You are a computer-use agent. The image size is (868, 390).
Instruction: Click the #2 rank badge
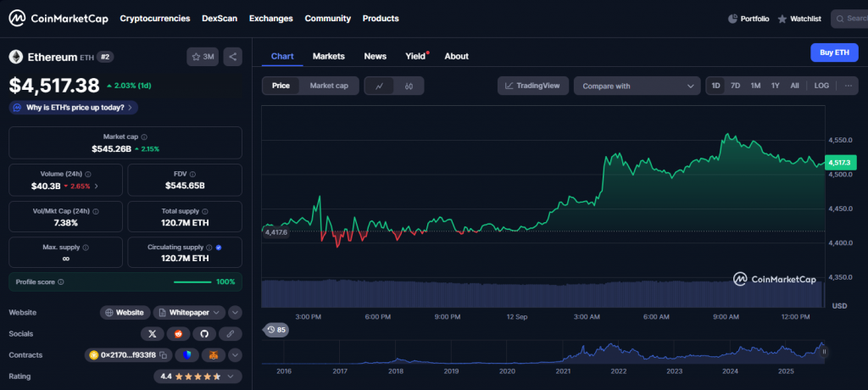105,57
